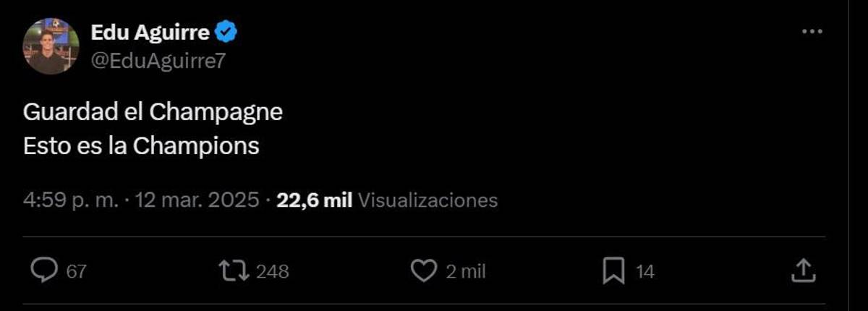Click the 4:59 p. m. timestamp
The width and height of the screenshot is (868, 311).
pyautogui.click(x=70, y=200)
